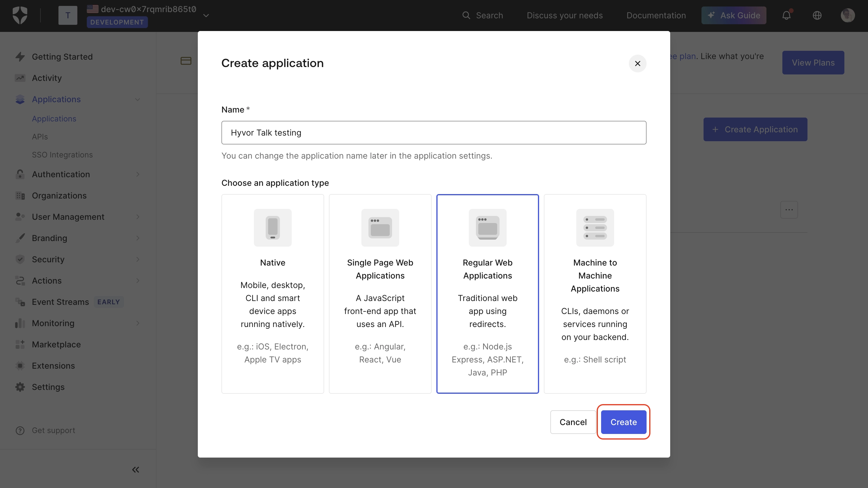Open notifications bell icon

point(787,16)
